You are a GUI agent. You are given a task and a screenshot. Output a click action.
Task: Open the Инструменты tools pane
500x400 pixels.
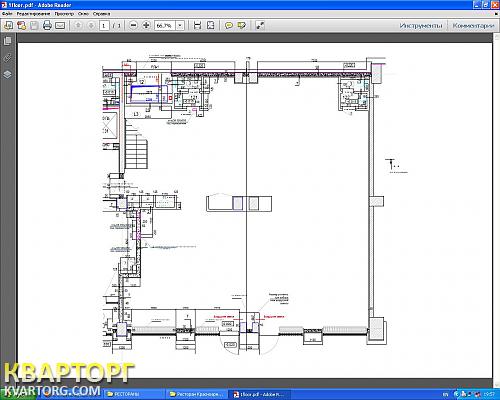[421, 25]
